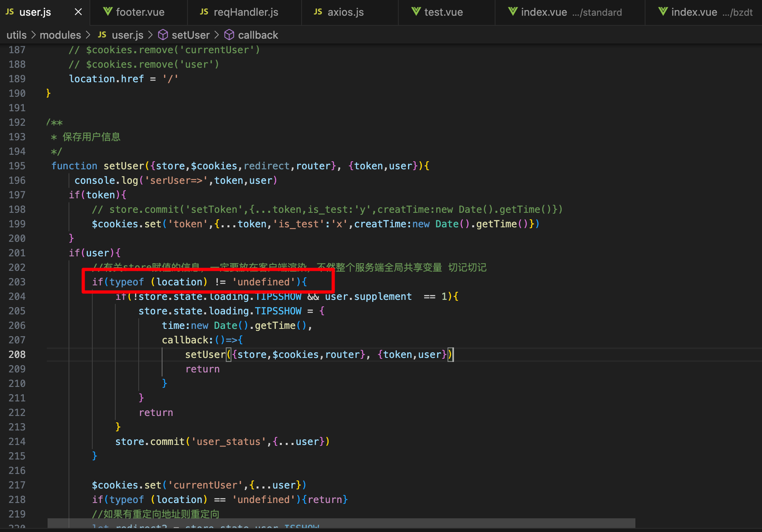This screenshot has width=762, height=532.
Task: Click the Vue icon on test.vue tab
Action: [x=416, y=12]
